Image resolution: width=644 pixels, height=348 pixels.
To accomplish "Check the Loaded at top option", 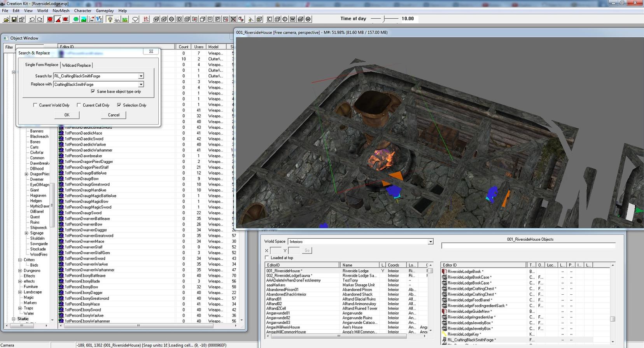I will (x=267, y=257).
